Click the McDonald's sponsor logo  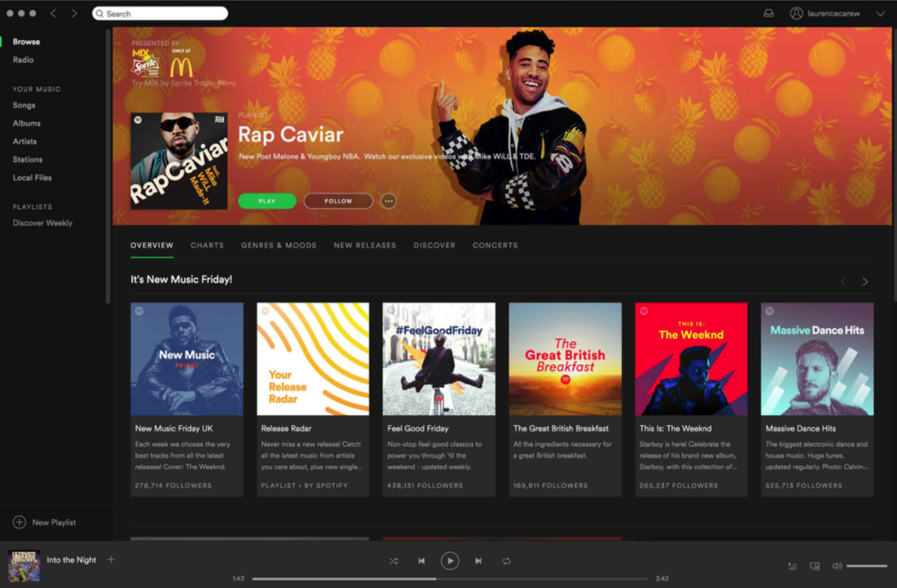(181, 63)
